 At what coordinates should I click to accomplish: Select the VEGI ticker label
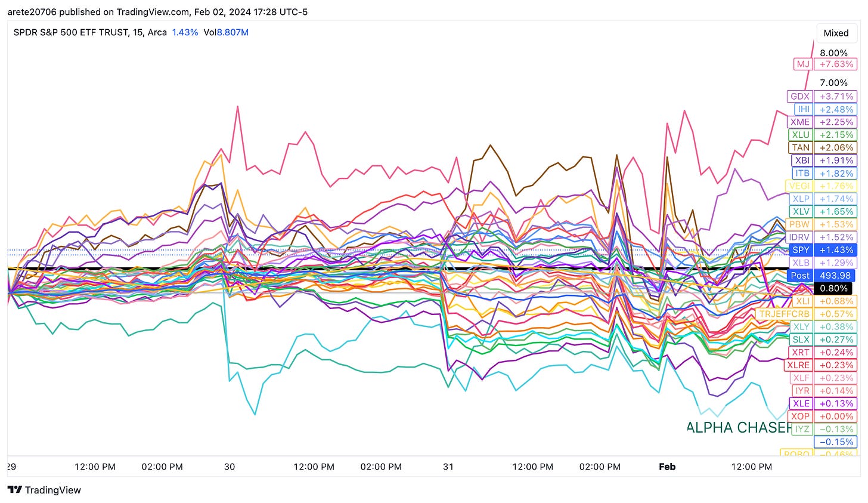click(x=799, y=186)
